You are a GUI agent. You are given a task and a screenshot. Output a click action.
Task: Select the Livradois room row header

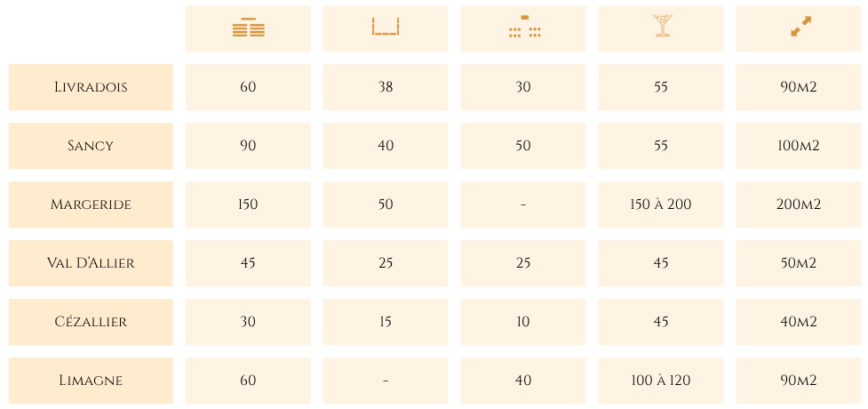point(91,87)
